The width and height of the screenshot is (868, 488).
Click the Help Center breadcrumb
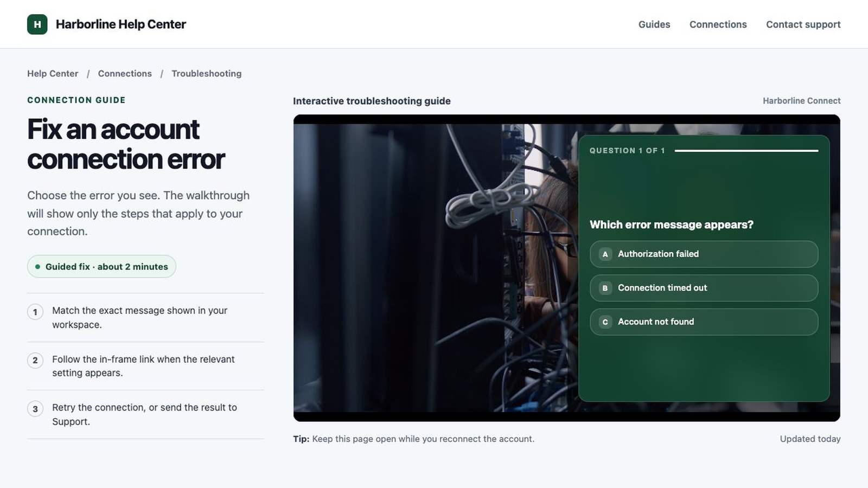point(53,74)
